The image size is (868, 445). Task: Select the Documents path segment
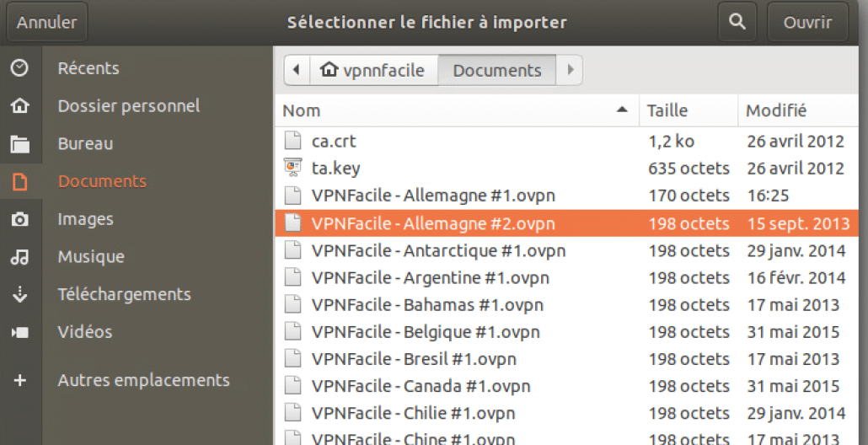point(497,70)
